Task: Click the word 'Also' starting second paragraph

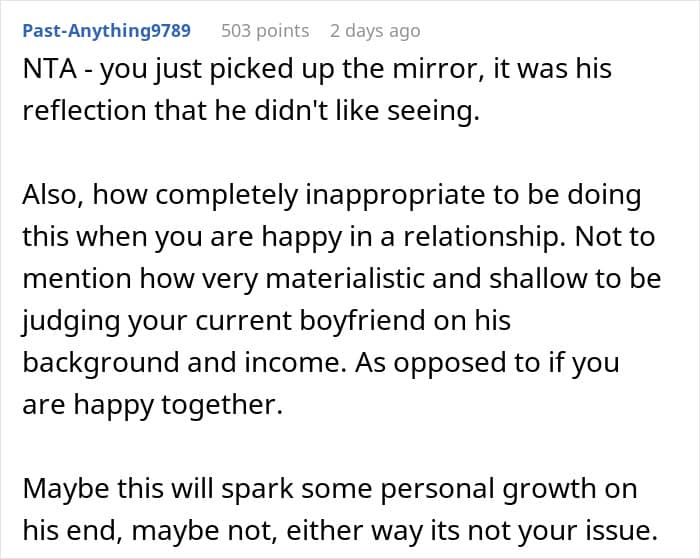Action: 48,195
